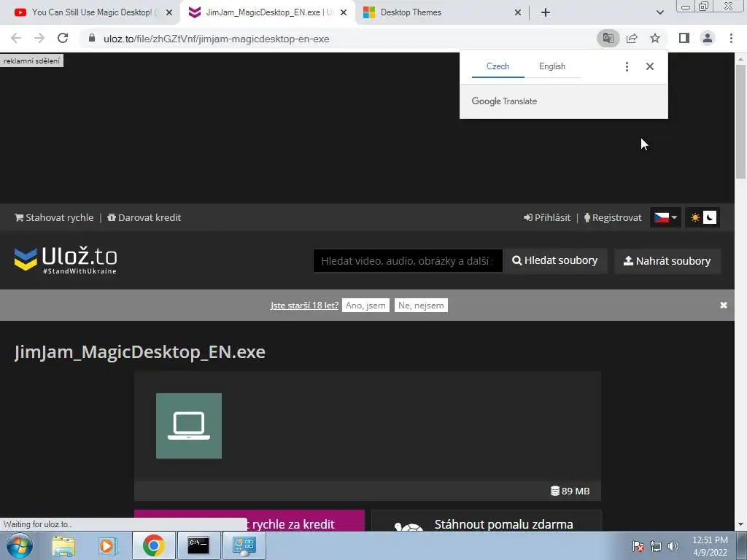Bookmark this page with the star icon
The image size is (747, 560).
click(655, 38)
